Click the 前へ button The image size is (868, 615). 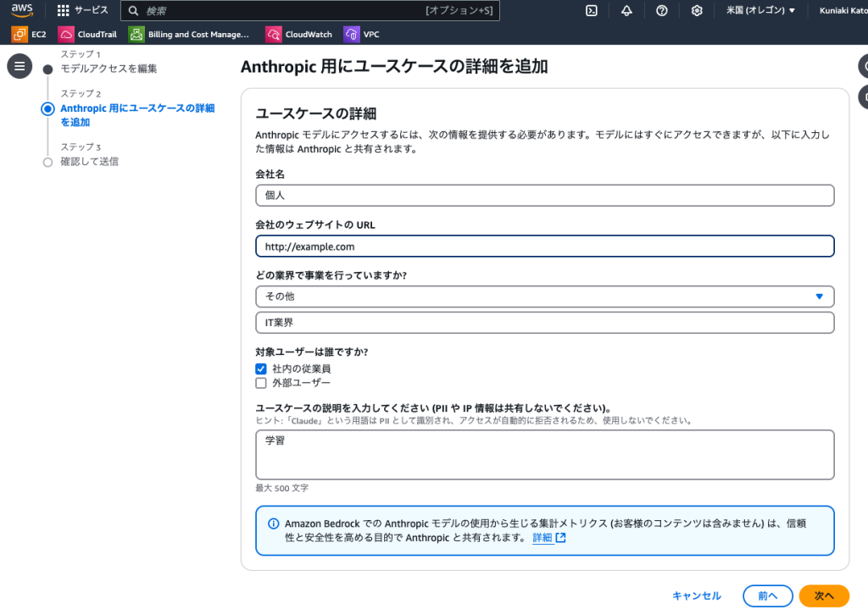(767, 596)
